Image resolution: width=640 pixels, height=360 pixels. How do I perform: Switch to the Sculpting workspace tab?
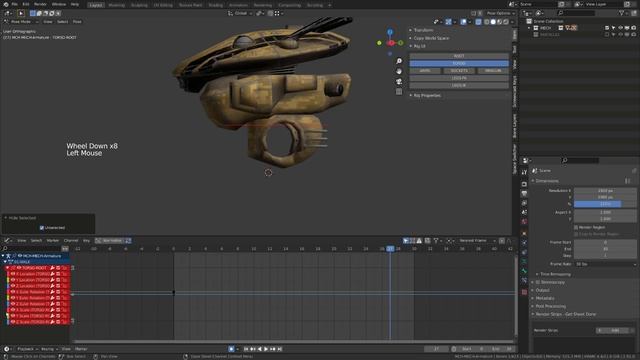[x=139, y=5]
